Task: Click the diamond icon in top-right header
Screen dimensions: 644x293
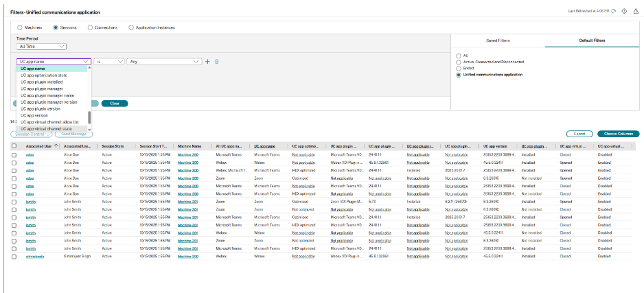Action: [x=624, y=12]
